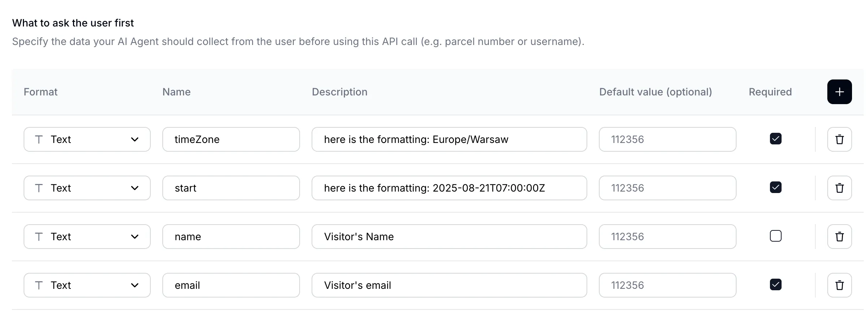The width and height of the screenshot is (868, 328).
Task: Disable Required checkbox for email field
Action: [x=775, y=284]
